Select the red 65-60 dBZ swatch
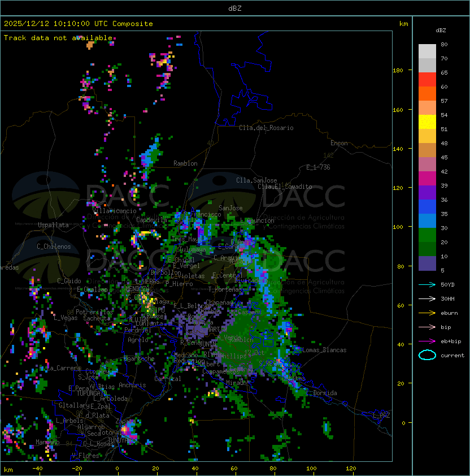This screenshot has height=476, width=470. (x=427, y=80)
